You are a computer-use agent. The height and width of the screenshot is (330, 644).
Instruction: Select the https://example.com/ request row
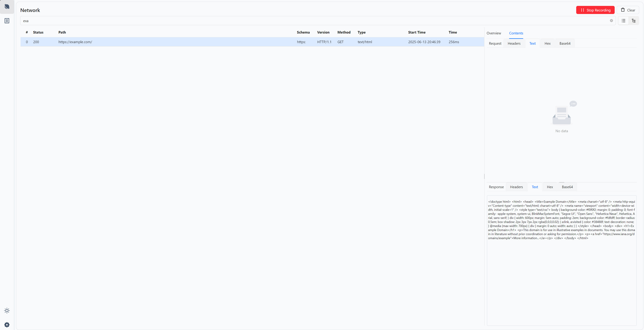point(175,42)
